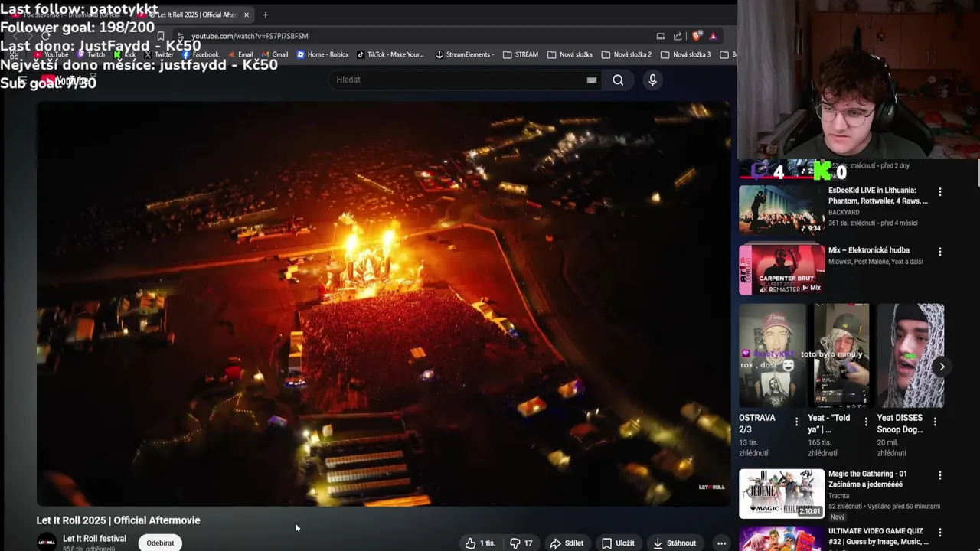Subscribe with the Odebírat button
The width and height of the screenshot is (980, 551).
[160, 543]
